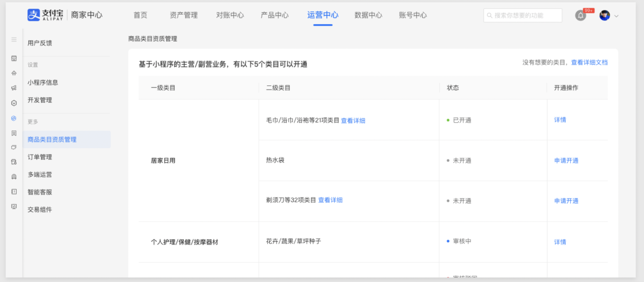644x282 pixels.
Task: Click the hexagon shield sidebar icon
Action: (14, 103)
